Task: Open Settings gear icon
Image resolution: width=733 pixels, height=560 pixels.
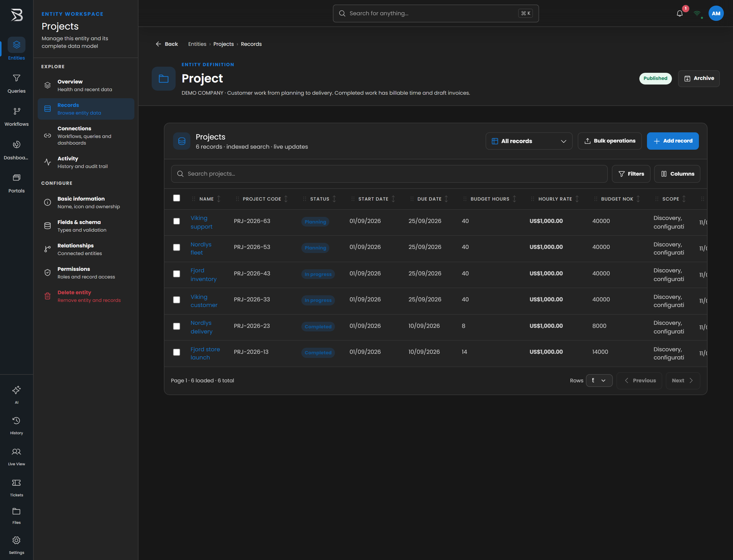Action: [x=16, y=540]
